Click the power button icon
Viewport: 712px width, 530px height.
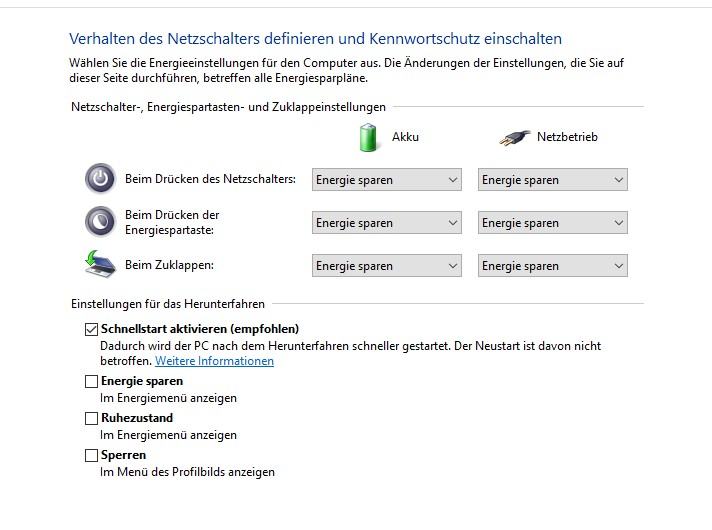coord(100,178)
